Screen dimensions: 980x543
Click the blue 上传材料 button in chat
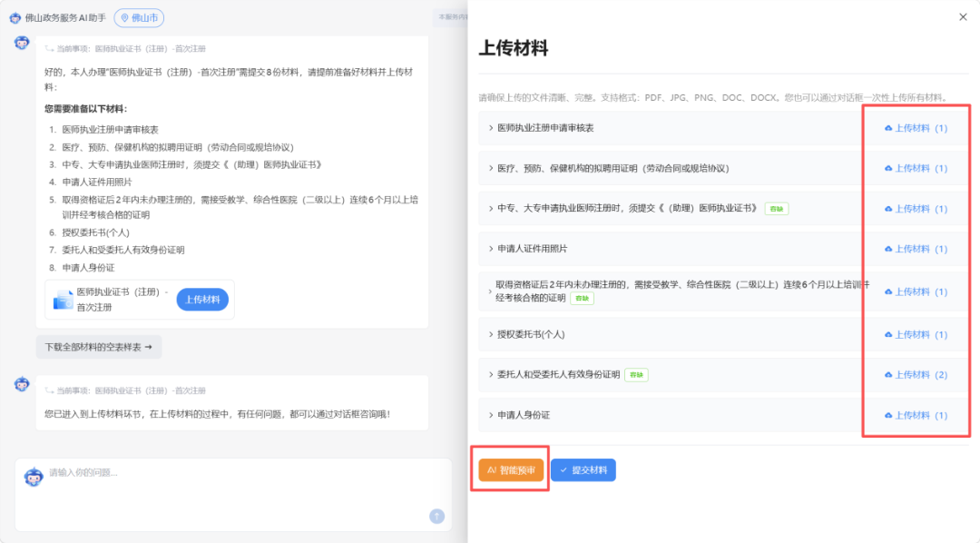pyautogui.click(x=202, y=300)
